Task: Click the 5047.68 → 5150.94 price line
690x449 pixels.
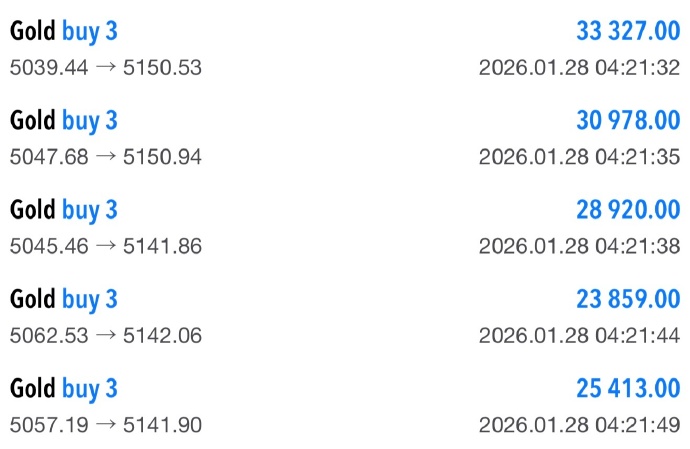Action: point(106,157)
